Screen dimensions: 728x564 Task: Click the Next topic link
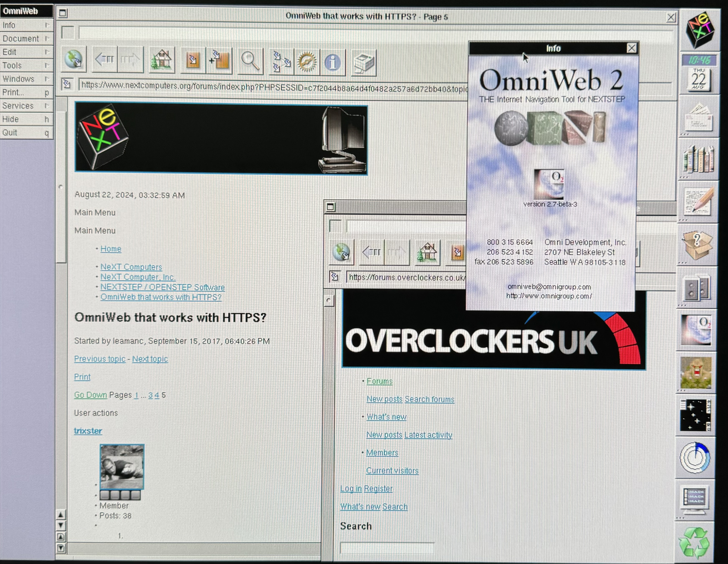click(150, 359)
